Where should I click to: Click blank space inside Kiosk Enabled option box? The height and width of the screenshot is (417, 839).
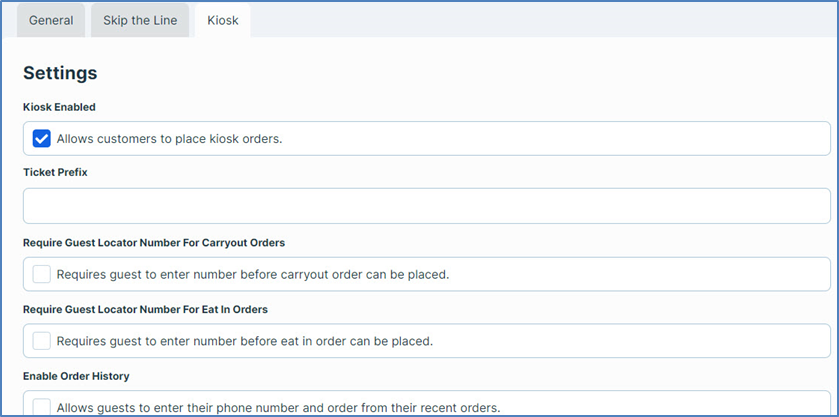pos(560,139)
